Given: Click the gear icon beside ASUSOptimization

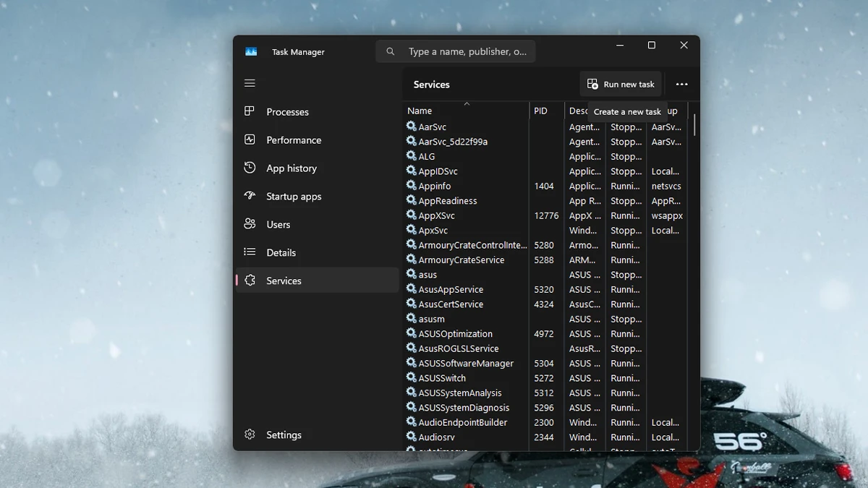Looking at the screenshot, I should pos(411,333).
